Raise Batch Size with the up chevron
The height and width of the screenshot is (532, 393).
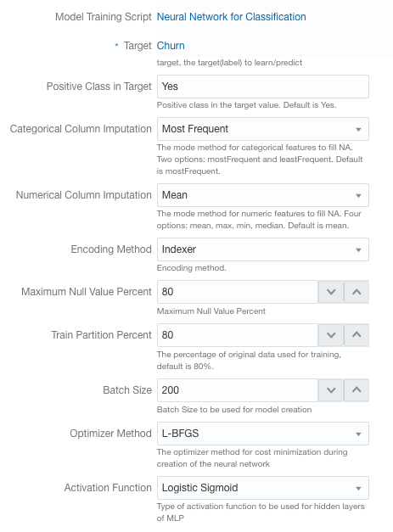(357, 390)
